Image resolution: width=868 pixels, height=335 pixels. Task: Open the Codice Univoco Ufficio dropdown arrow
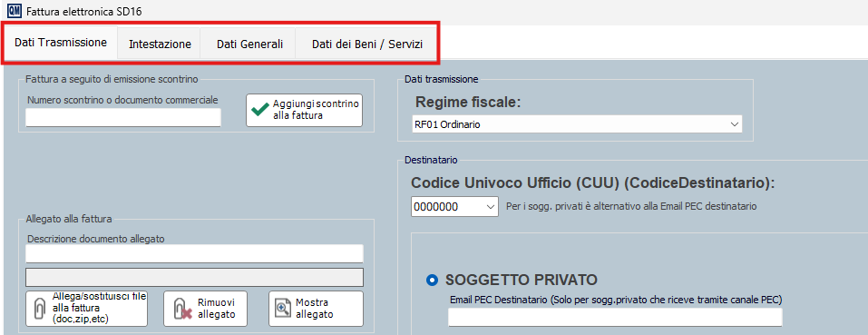click(x=491, y=207)
